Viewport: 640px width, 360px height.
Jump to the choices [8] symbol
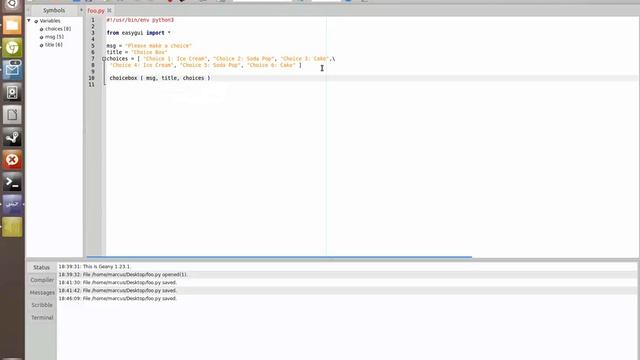pyautogui.click(x=58, y=29)
